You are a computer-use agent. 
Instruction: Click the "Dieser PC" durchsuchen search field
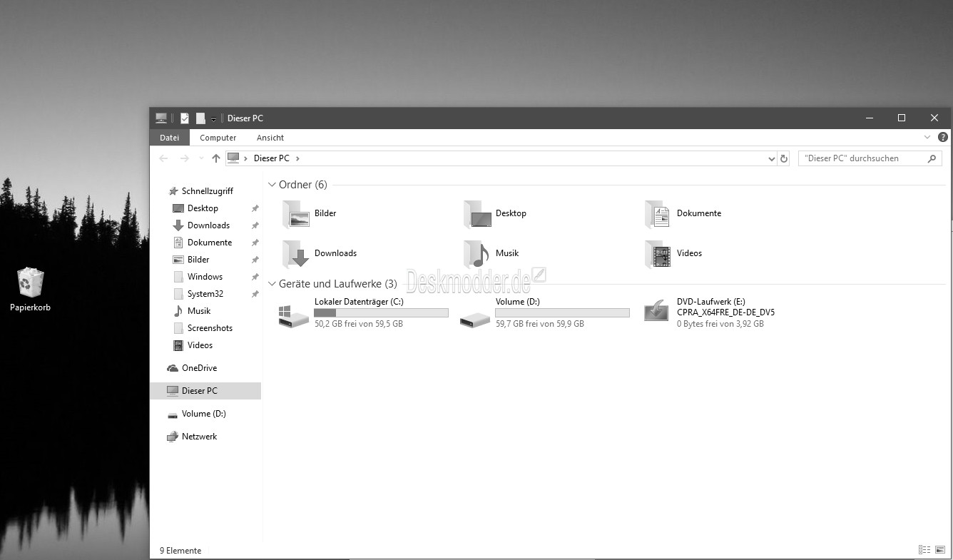[x=862, y=158]
